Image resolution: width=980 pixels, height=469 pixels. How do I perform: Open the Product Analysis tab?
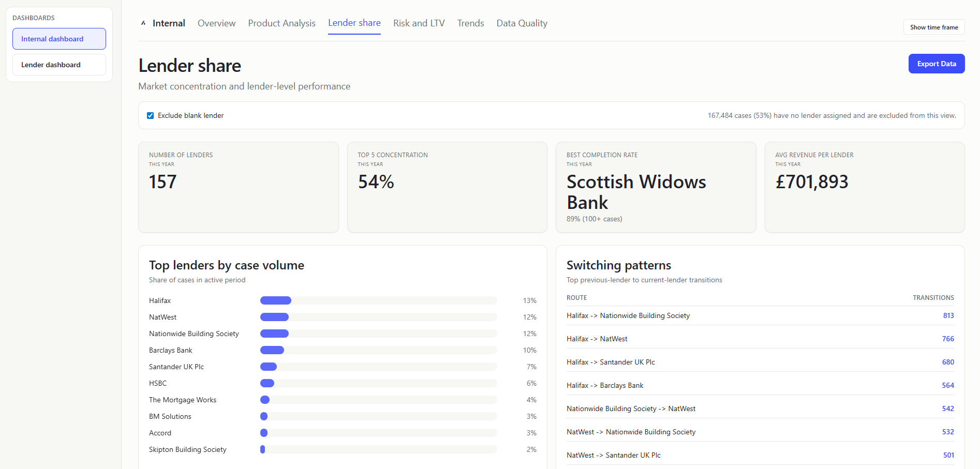tap(281, 23)
